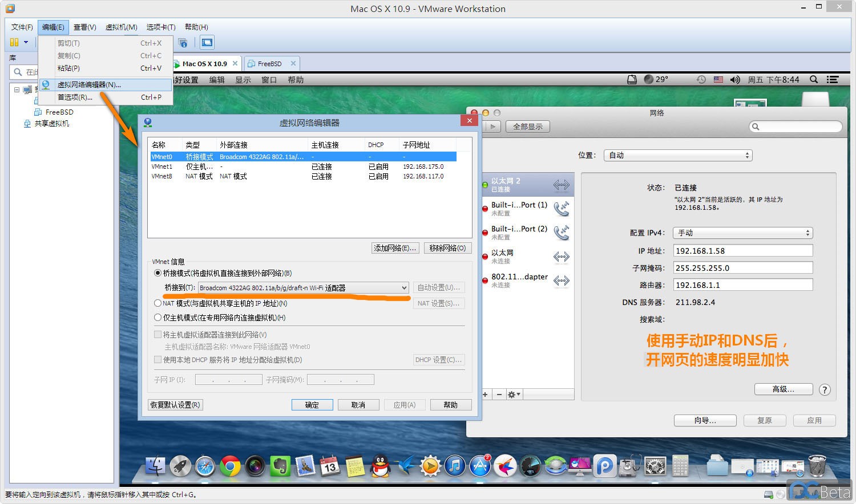Screen dimensions: 856x504
Task: Open QQ penguin from the Mac dock
Action: pyautogui.click(x=380, y=466)
